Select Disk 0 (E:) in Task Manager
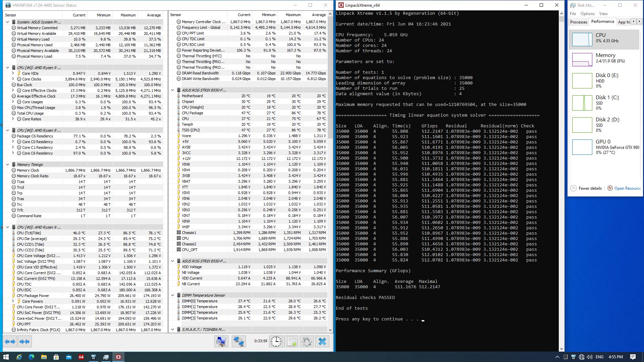Image resolution: width=644 pixels, height=362 pixels. click(x=604, y=80)
